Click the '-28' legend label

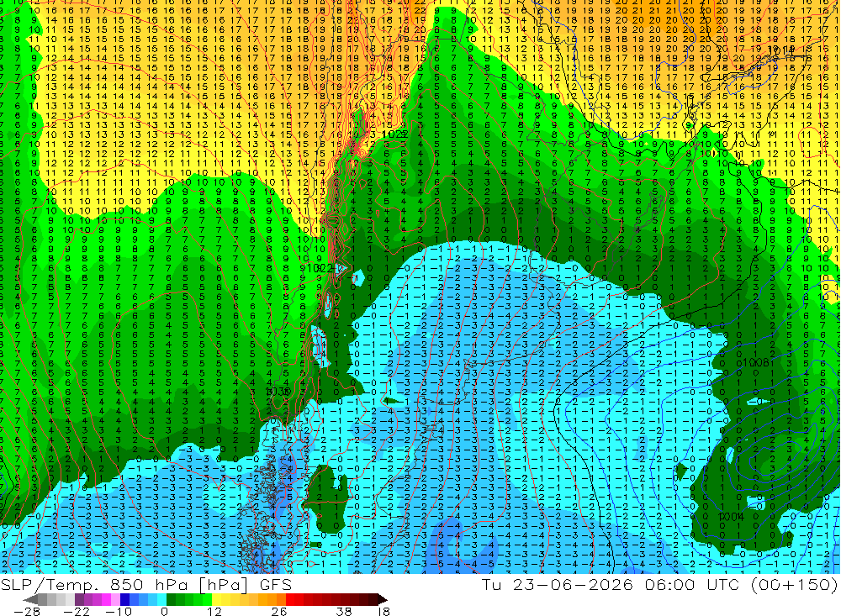tap(27, 612)
